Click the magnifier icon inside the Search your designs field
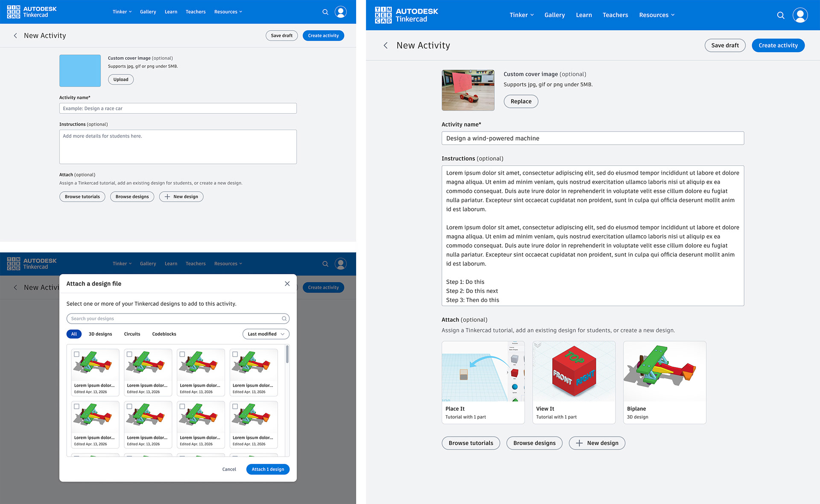This screenshot has width=820, height=504. pos(284,319)
